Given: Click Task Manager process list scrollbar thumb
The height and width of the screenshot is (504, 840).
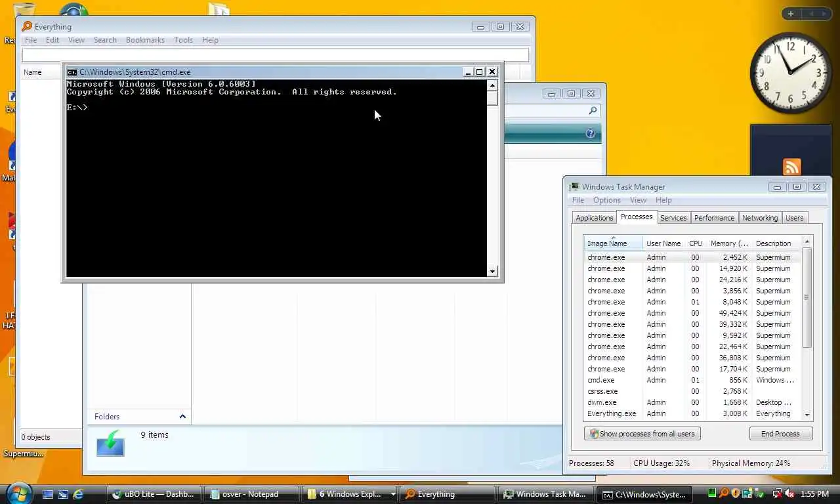Looking at the screenshot, I should (x=807, y=297).
